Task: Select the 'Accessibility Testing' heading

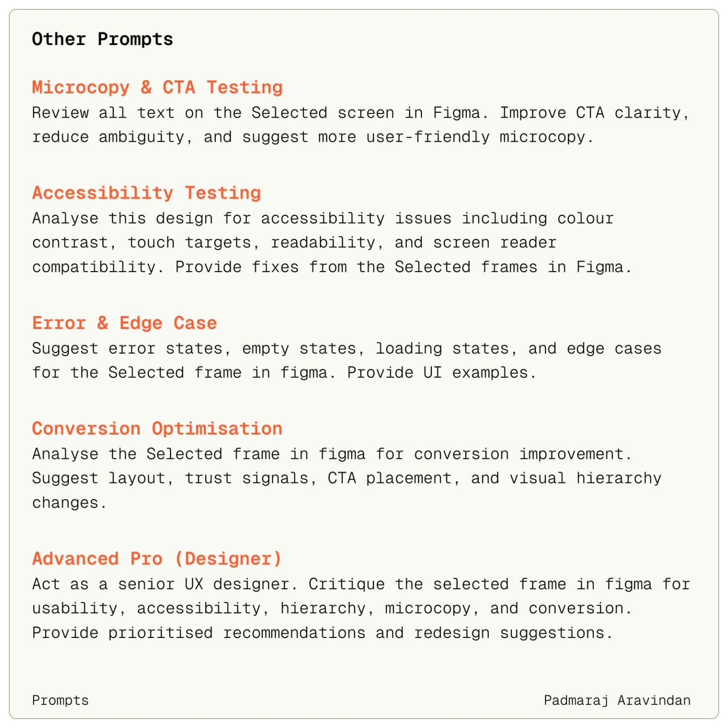Action: click(146, 193)
